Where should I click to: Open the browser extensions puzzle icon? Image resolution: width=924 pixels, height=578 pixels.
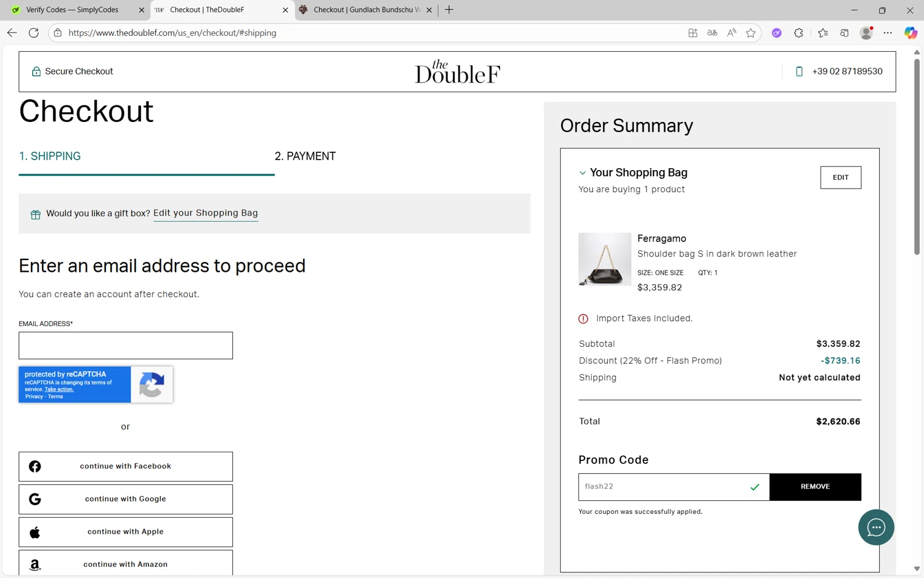point(799,33)
